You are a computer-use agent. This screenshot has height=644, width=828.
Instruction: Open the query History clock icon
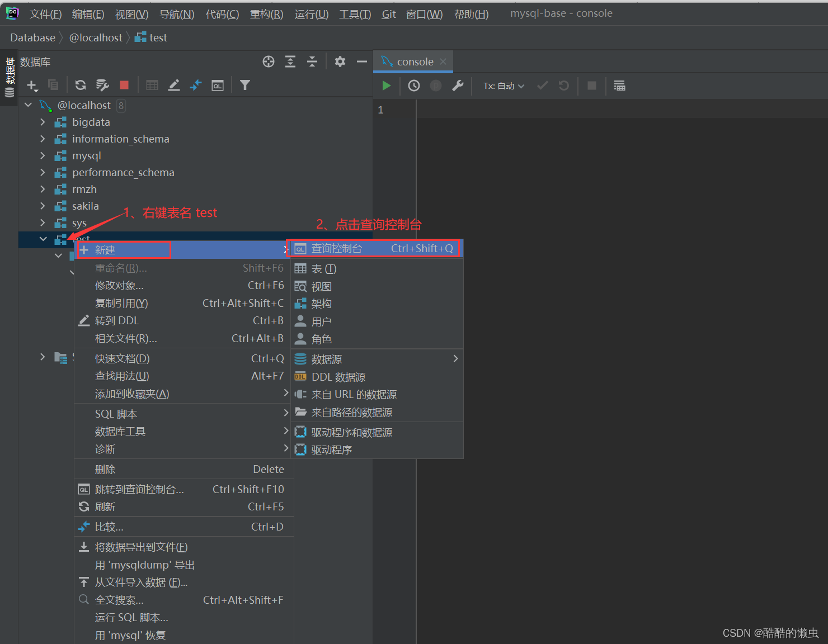point(414,86)
